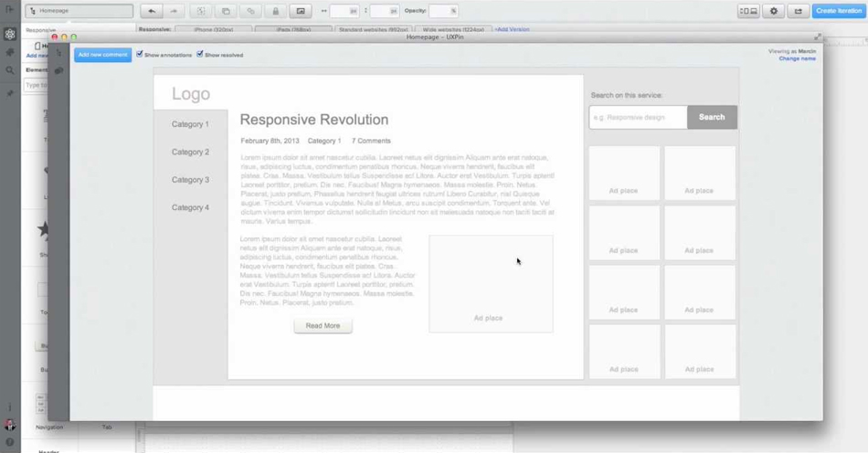The width and height of the screenshot is (868, 453).
Task: Click the Search on this service input
Action: point(638,117)
